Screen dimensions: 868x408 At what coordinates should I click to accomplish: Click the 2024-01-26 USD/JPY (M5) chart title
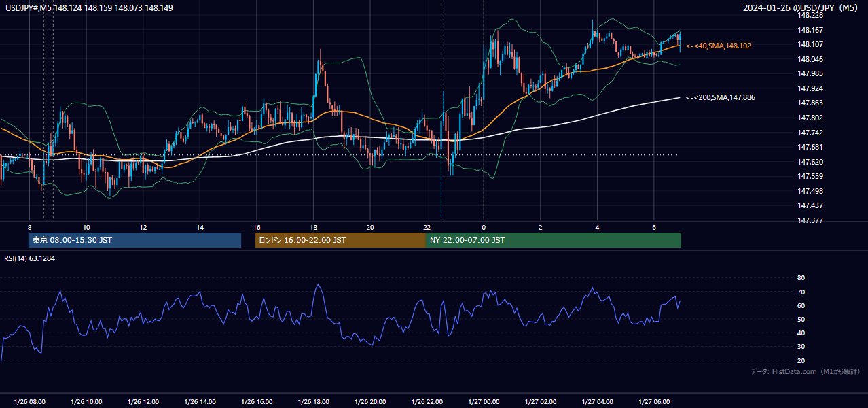(x=801, y=8)
